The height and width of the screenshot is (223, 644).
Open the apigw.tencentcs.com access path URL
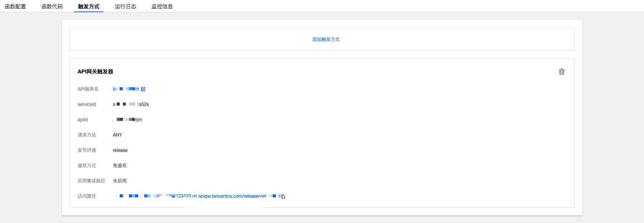tap(196, 196)
